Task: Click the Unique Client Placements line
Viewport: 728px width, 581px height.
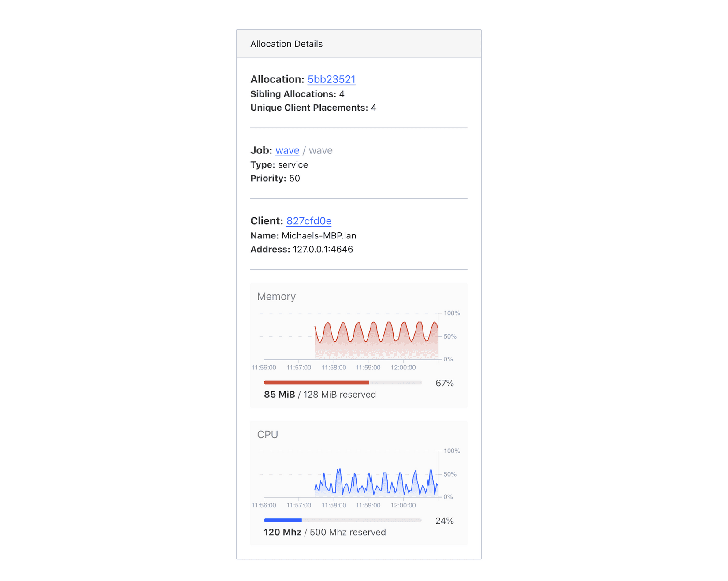Action: 313,108
